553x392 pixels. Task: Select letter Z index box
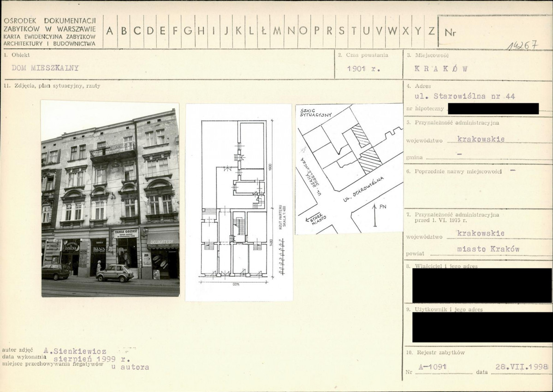(x=431, y=31)
